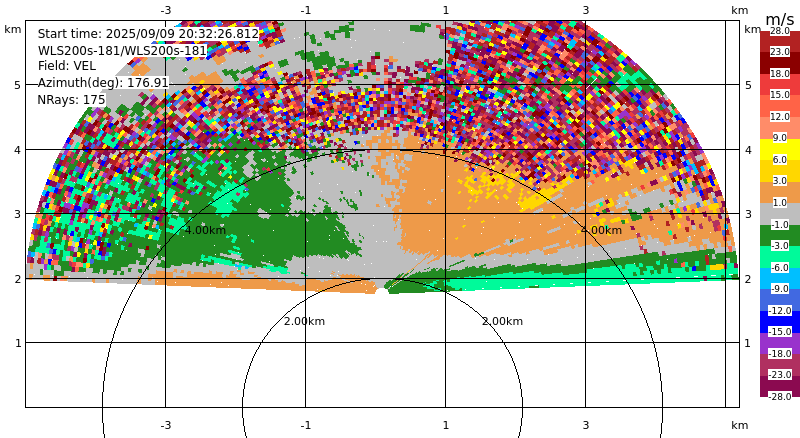This screenshot has height=438, width=800.
Task: Click the -18.0 colorbar tick label
Action: [780, 353]
